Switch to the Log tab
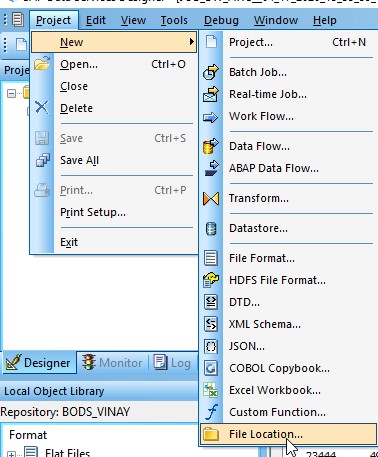This screenshot has width=378, height=457. (x=173, y=363)
